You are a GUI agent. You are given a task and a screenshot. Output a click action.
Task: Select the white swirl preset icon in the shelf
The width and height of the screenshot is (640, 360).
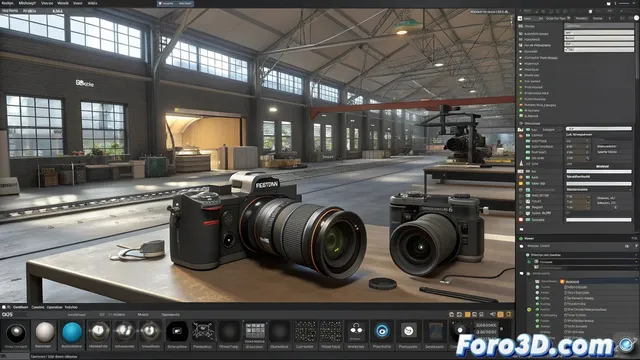click(408, 331)
